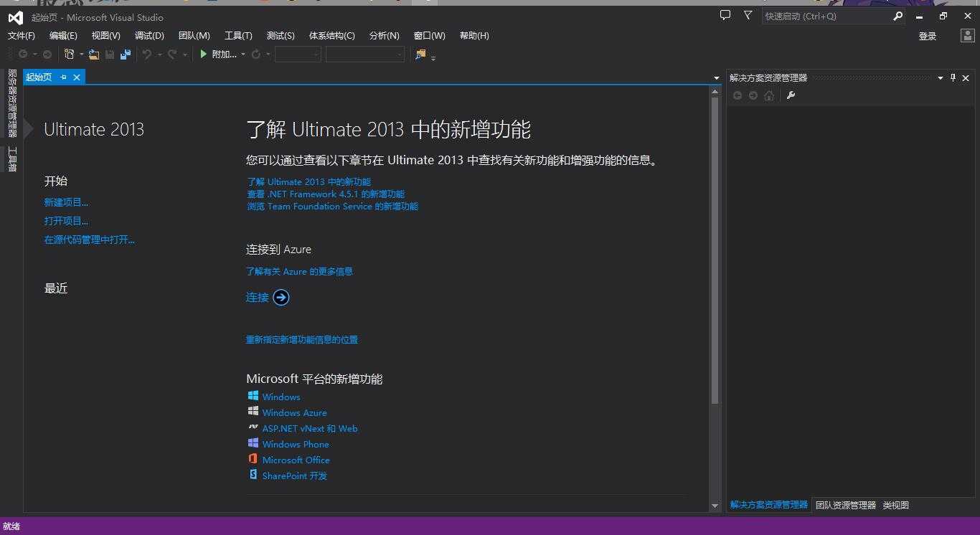Click the quick launch magnifier icon
The height and width of the screenshot is (535, 980).
897,16
